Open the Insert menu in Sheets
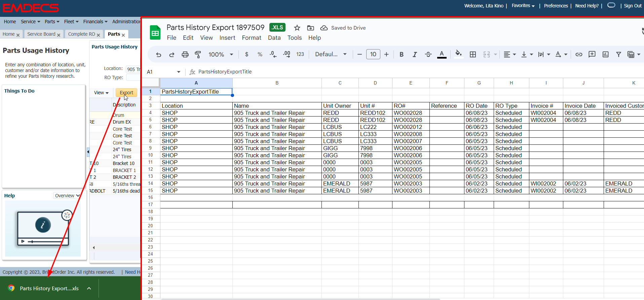 click(x=227, y=38)
